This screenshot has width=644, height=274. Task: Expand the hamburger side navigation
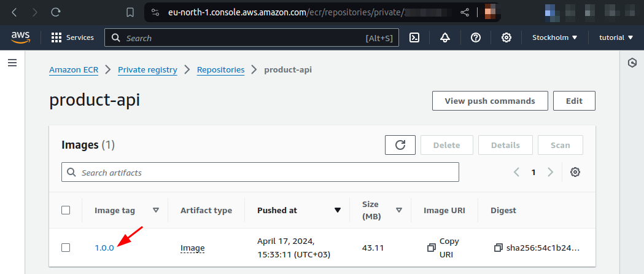12,63
